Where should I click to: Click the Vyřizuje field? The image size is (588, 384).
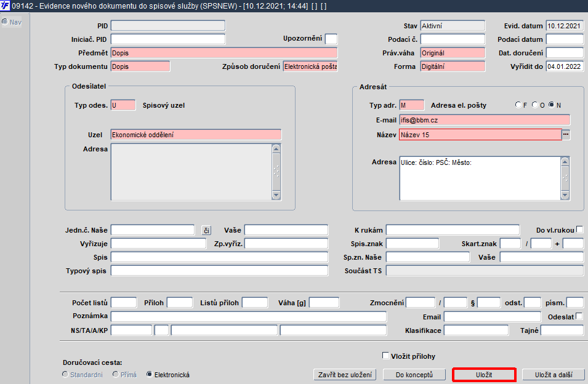[x=158, y=244]
